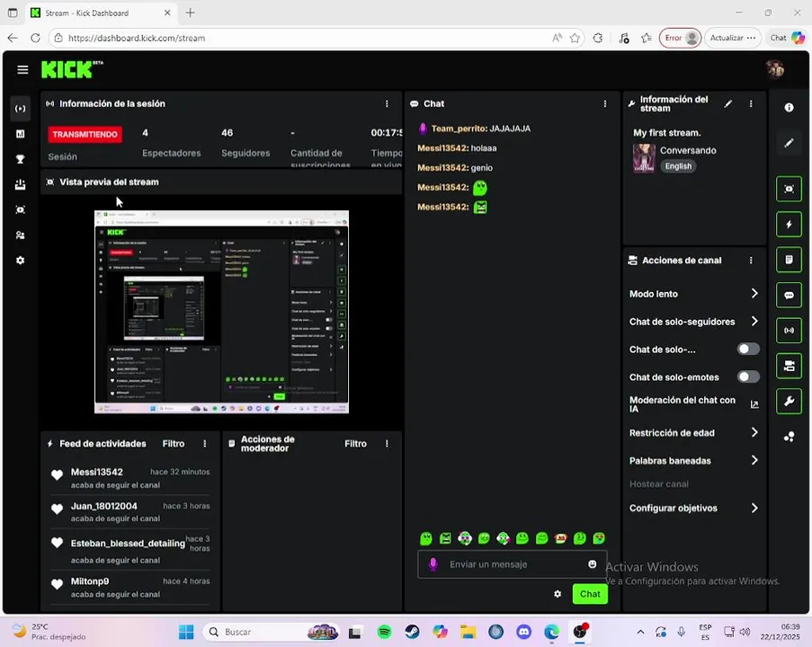812x647 pixels.
Task: Toggle the chat bubble widget icon in right rail
Action: point(789,295)
